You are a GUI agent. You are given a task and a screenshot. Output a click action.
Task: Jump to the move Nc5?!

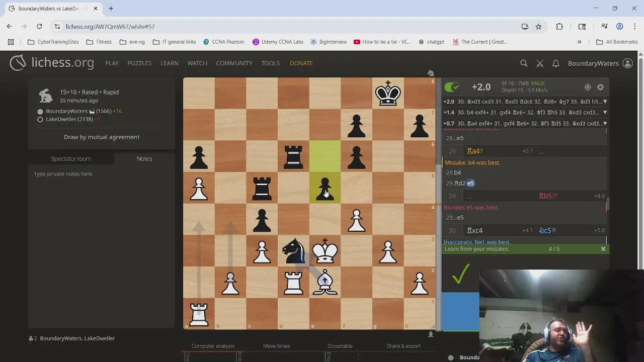tap(547, 230)
